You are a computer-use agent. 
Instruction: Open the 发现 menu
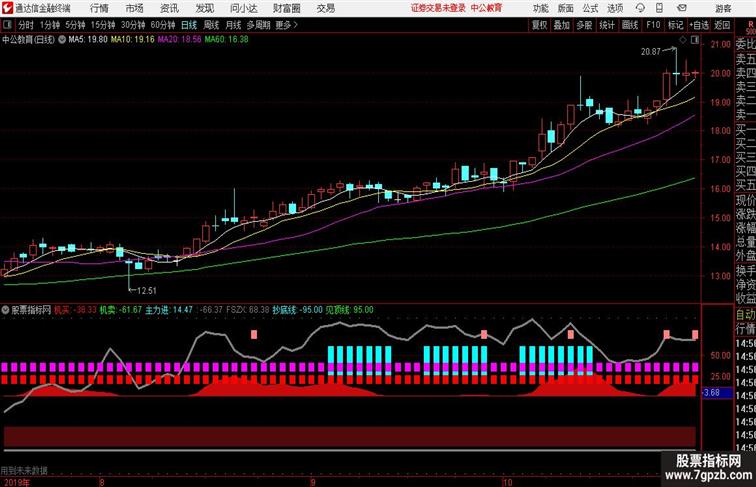pyautogui.click(x=204, y=8)
